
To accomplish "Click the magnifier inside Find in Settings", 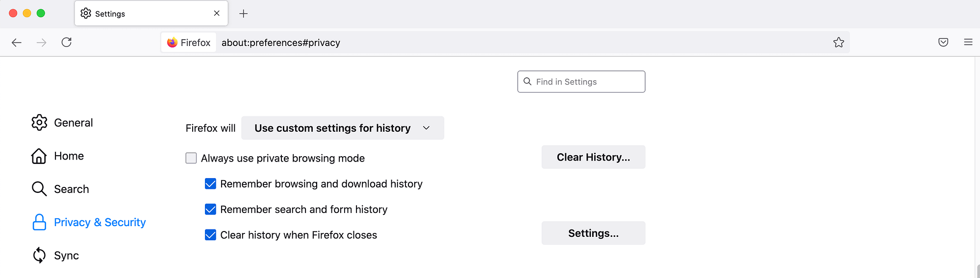I will click(528, 81).
